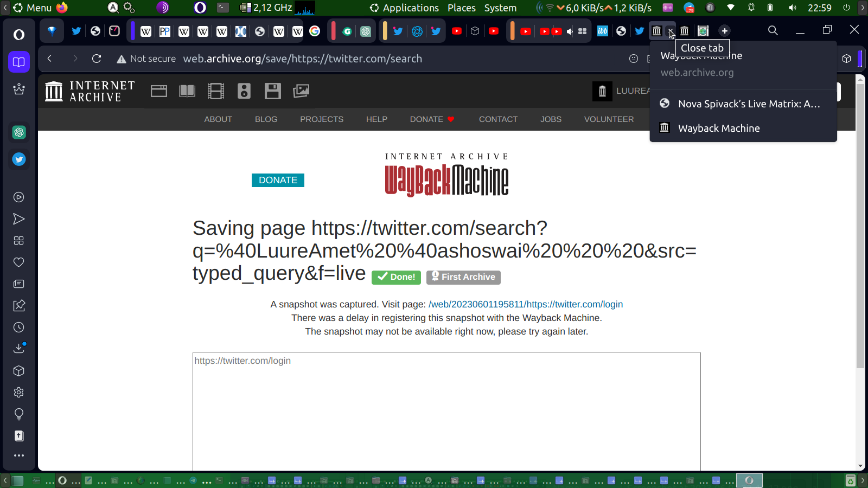868x488 pixels.
Task: Click the page vertical scrollbar
Action: pyautogui.click(x=860, y=225)
